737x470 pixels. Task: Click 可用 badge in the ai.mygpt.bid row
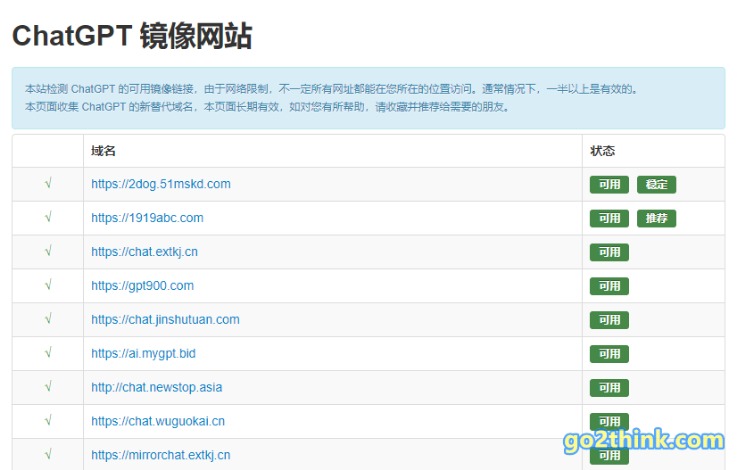click(609, 354)
